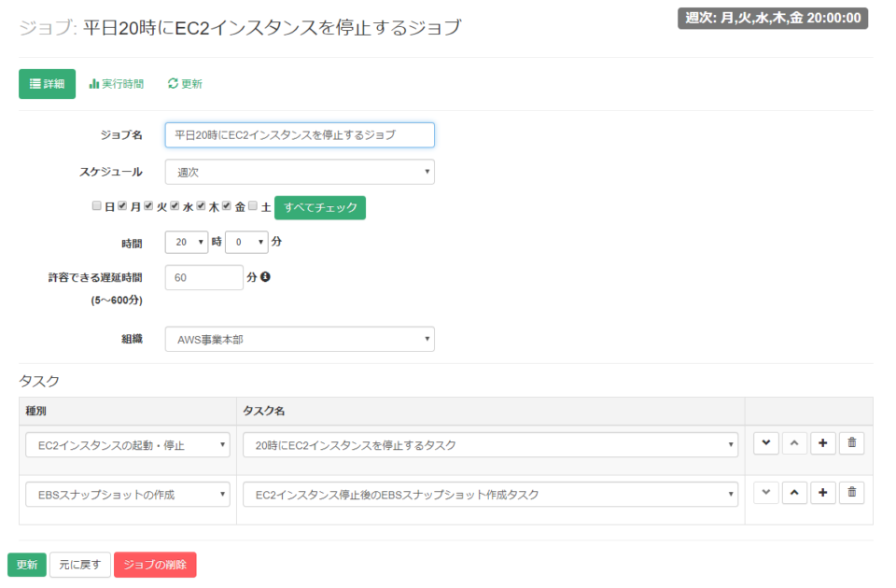Add a task row with the snapshot row's plus icon
The image size is (896, 588).
(x=822, y=493)
